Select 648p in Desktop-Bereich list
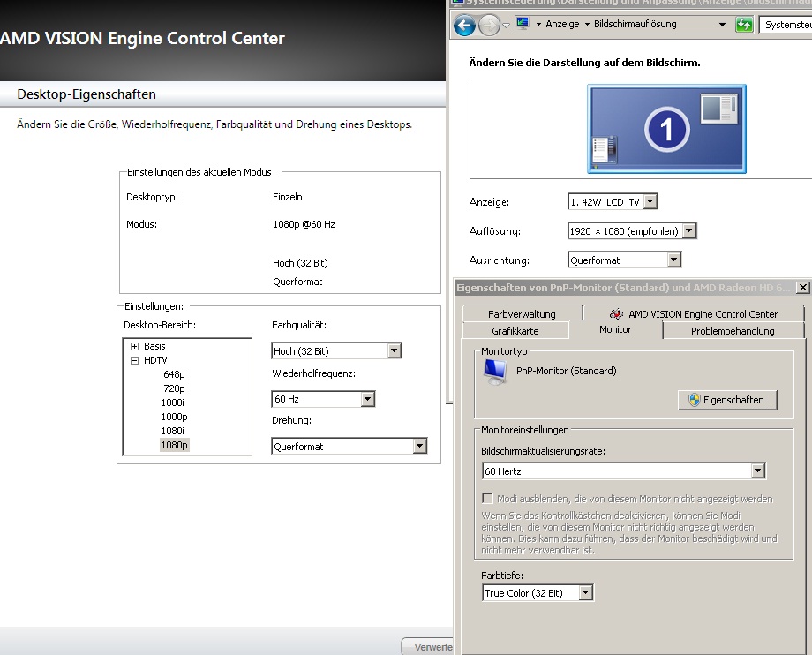 [174, 374]
